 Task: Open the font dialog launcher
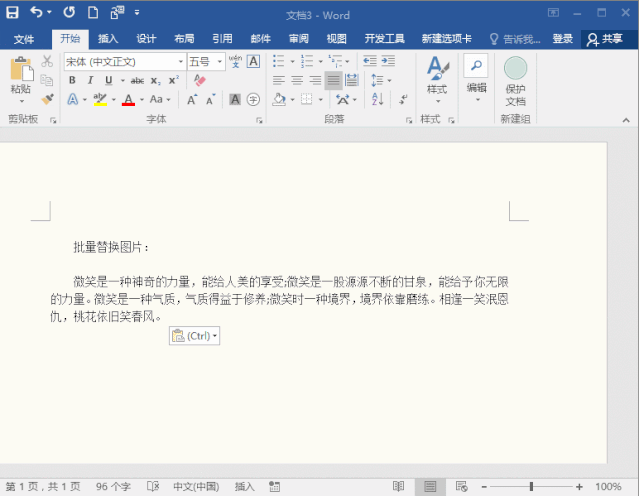point(259,120)
